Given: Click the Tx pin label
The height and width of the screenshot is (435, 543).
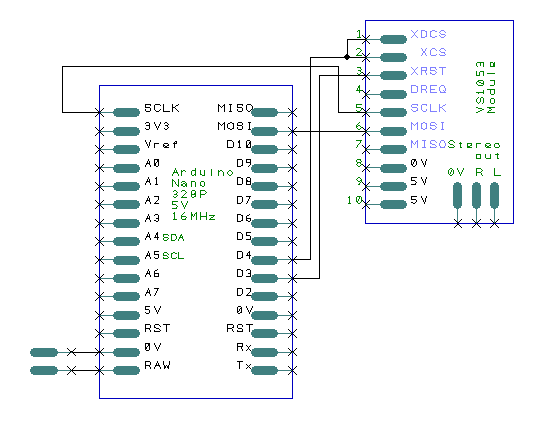Looking at the screenshot, I should pos(244,365).
